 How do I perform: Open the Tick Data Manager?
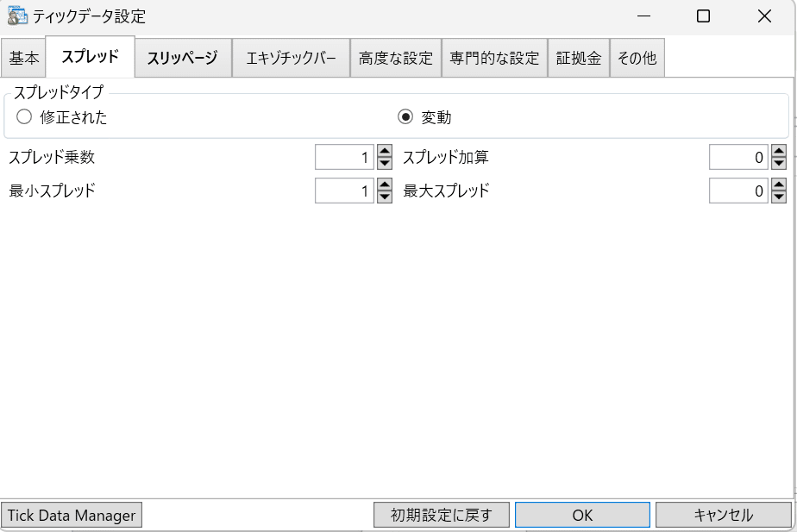coord(71,515)
